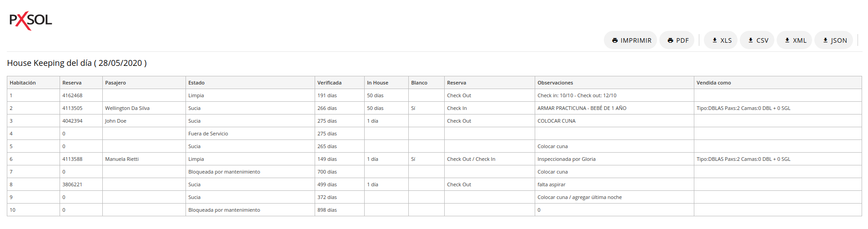Click the download icon on XML
The height and width of the screenshot is (229, 868).
(x=787, y=40)
